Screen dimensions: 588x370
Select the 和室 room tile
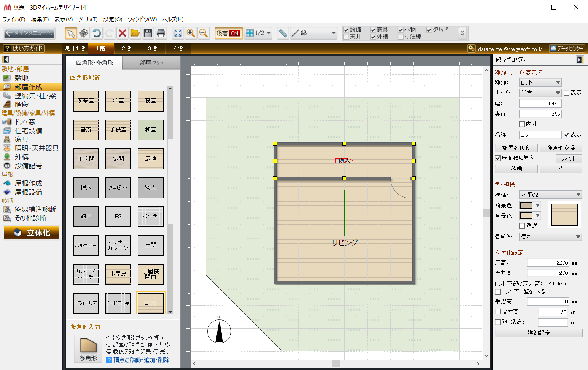point(150,130)
